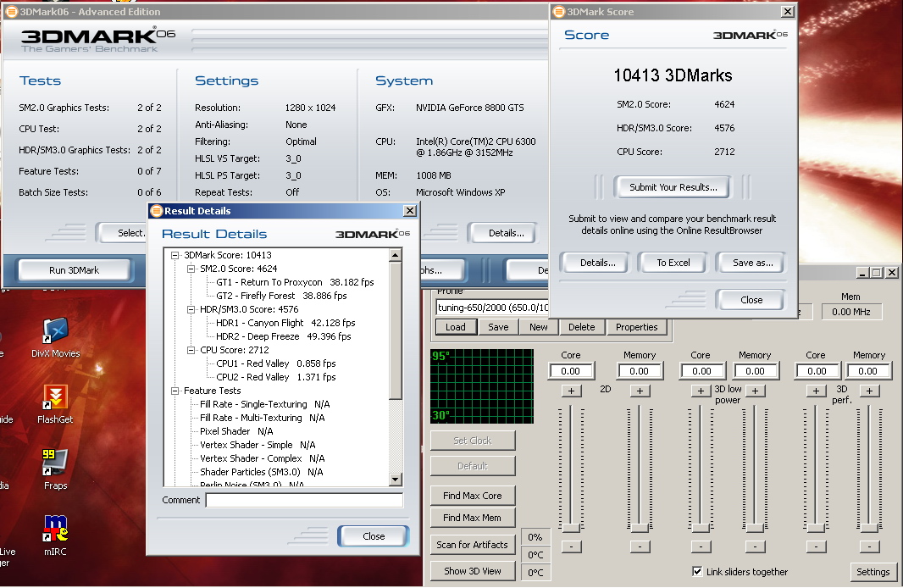Click the 2D Core slider handle

(571, 528)
